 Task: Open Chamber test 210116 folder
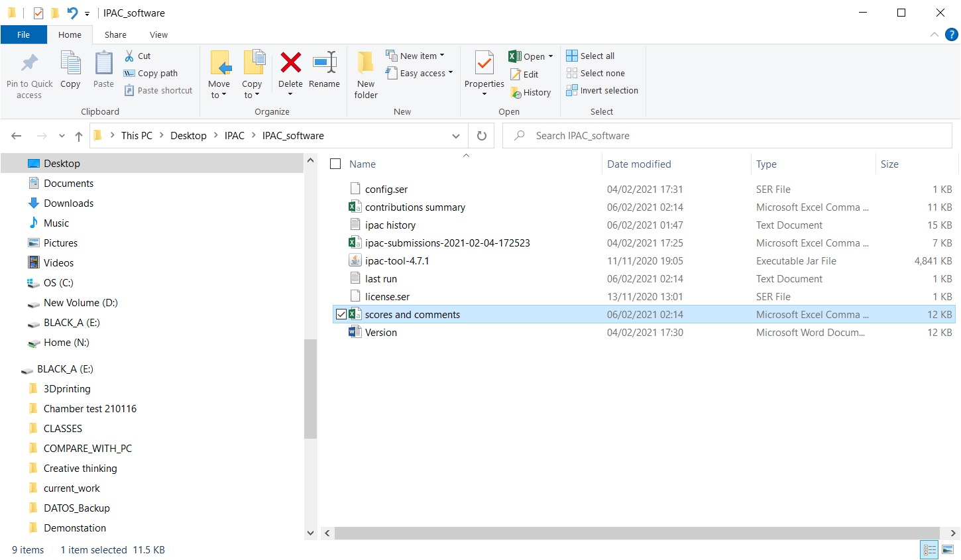click(x=90, y=409)
